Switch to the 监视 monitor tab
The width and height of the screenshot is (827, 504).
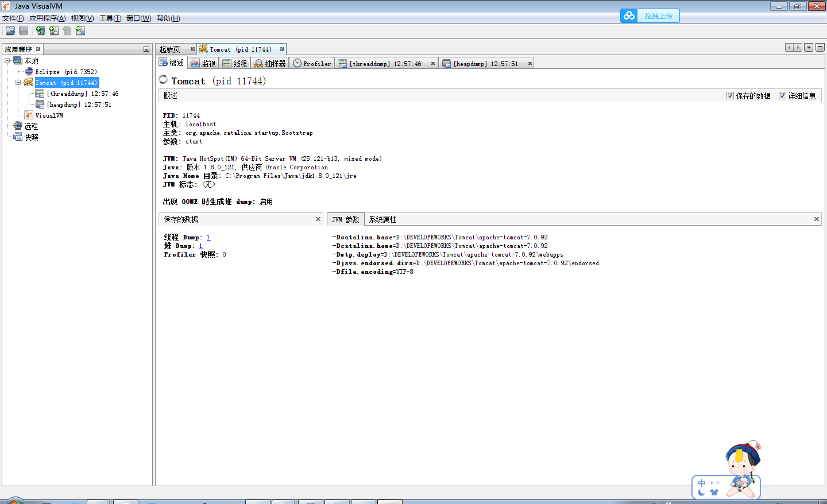(x=203, y=63)
